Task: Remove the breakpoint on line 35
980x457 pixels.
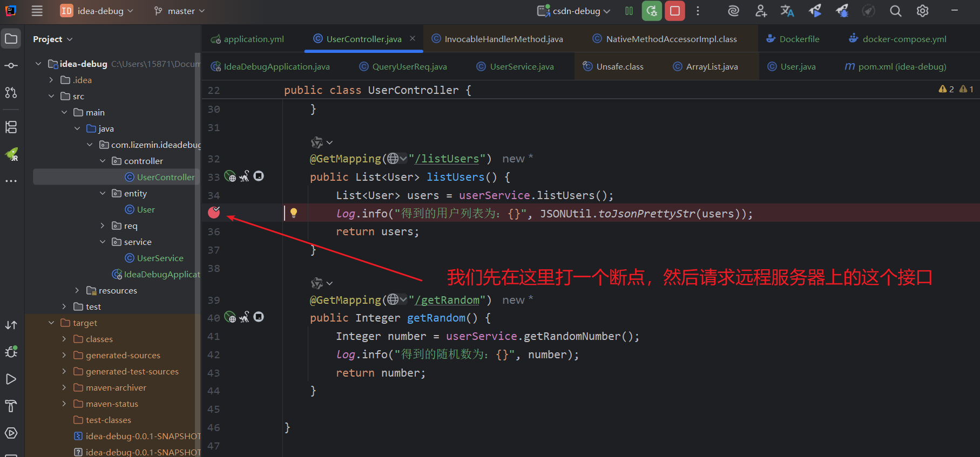Action: [x=214, y=212]
